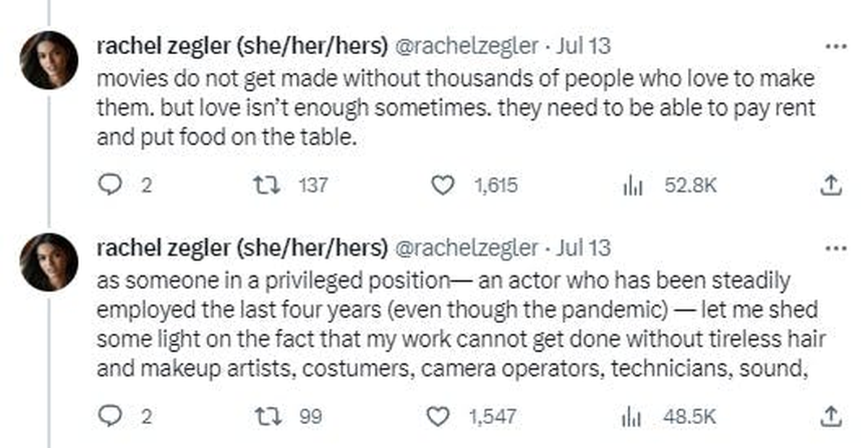Screen dimensions: 868x448
Task: Share the first tweet via share icon
Action: point(831,186)
